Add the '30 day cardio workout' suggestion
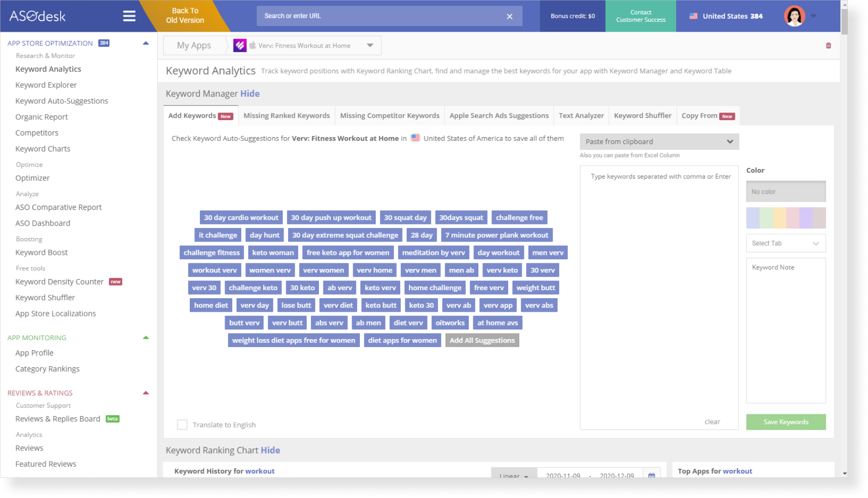This screenshot has width=868, height=498. click(x=241, y=218)
